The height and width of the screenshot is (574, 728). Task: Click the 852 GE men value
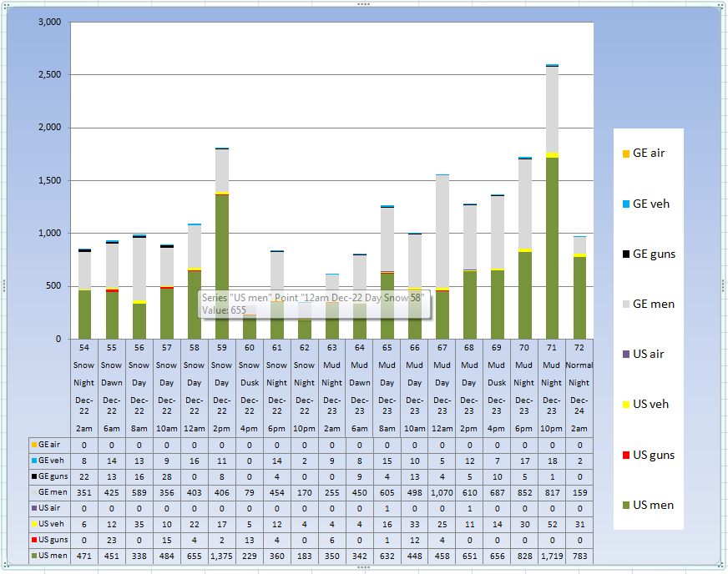(x=524, y=493)
